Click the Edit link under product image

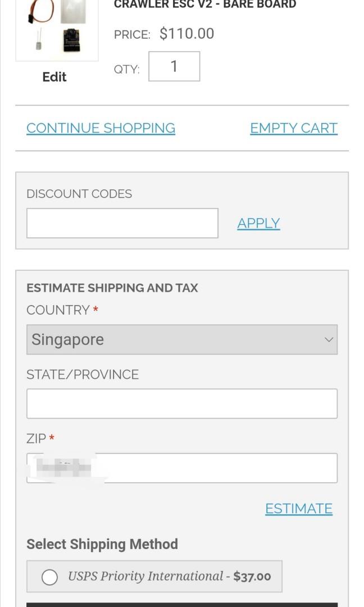pos(54,77)
